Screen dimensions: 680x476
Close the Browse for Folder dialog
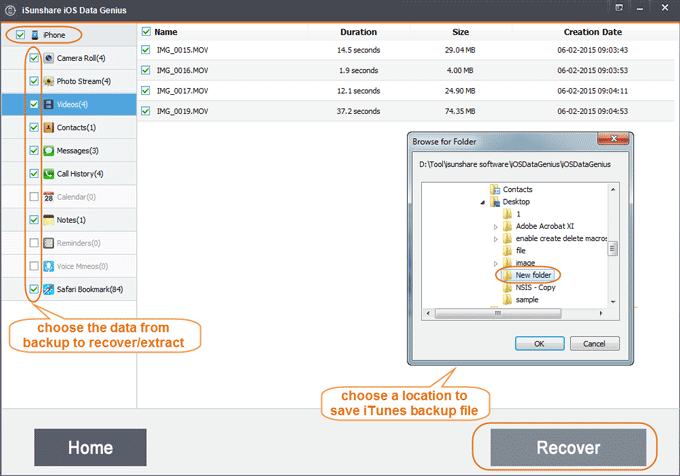(613, 139)
